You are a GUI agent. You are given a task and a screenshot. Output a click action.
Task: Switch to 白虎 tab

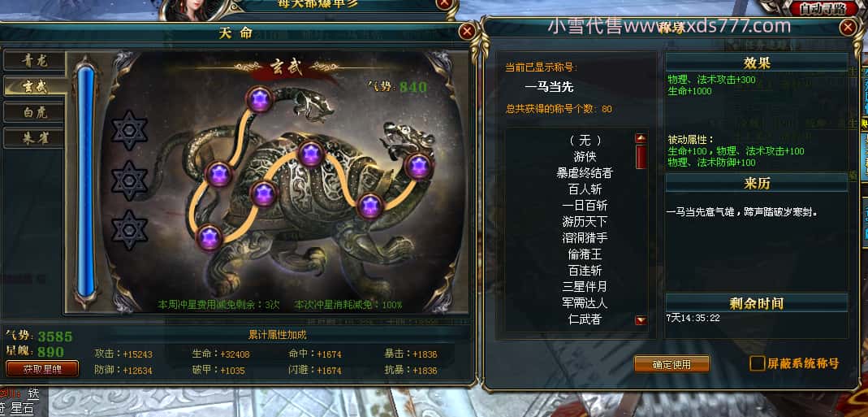pyautogui.click(x=35, y=112)
